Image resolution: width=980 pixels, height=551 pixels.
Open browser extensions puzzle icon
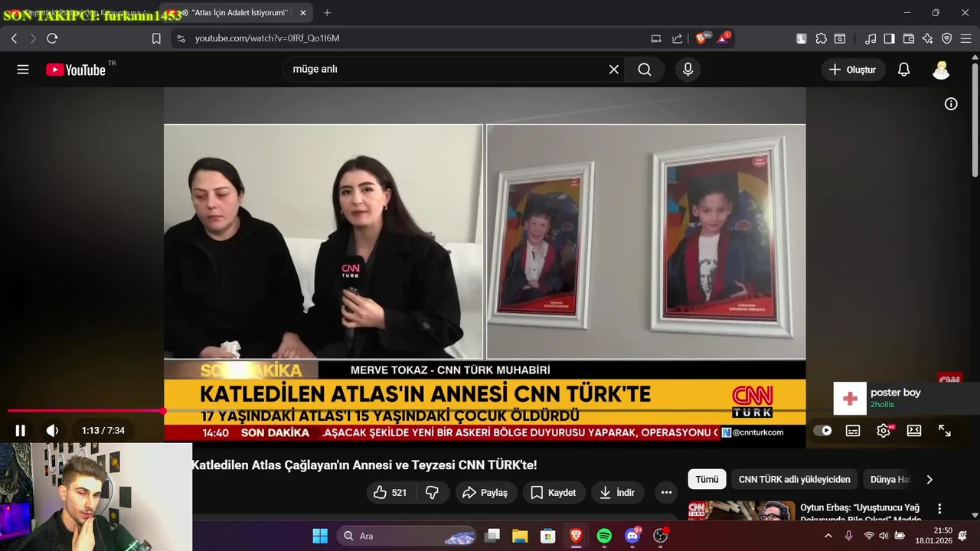click(821, 38)
